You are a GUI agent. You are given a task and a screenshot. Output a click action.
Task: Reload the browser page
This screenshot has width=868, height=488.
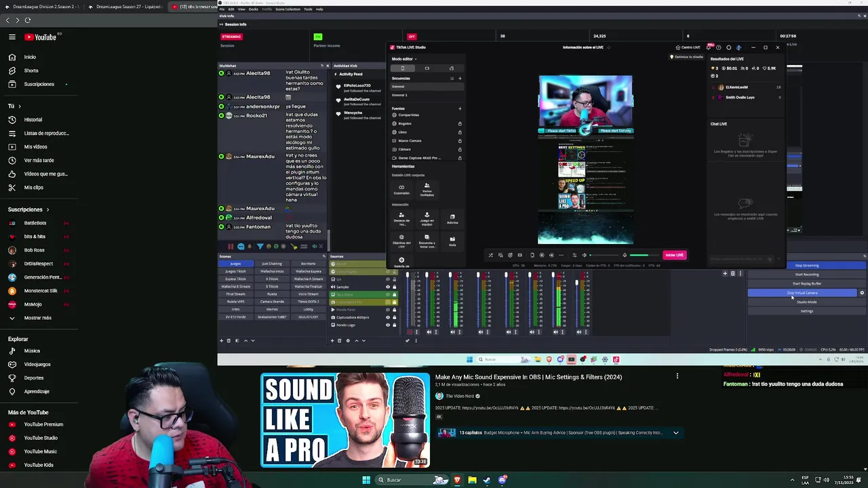[x=28, y=20]
